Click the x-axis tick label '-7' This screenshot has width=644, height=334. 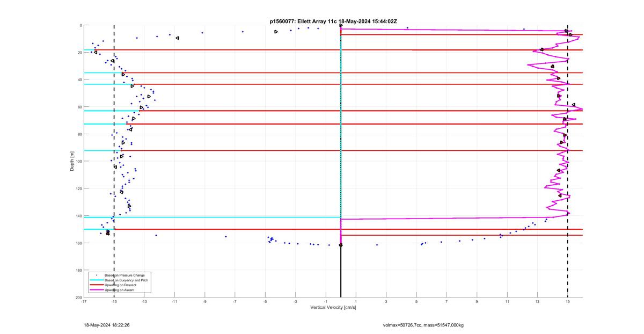[235, 302]
